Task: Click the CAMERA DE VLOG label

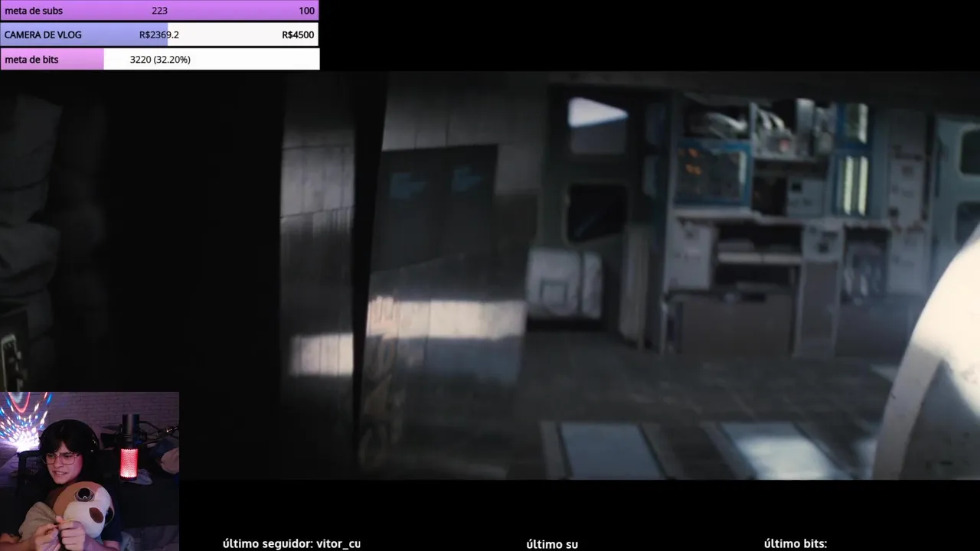Action: pyautogui.click(x=43, y=35)
